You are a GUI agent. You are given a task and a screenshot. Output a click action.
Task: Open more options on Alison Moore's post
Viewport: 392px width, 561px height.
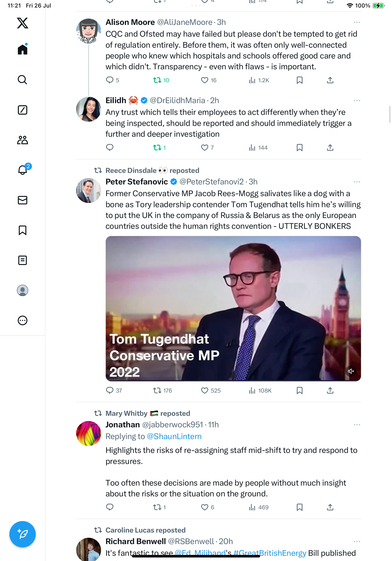(357, 22)
